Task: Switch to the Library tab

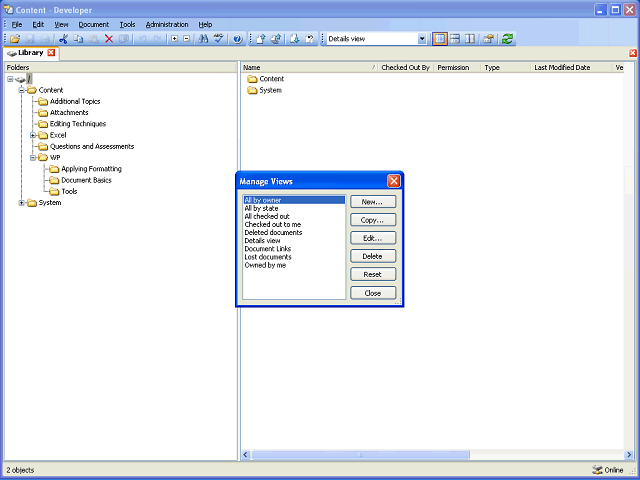Action: 31,53
